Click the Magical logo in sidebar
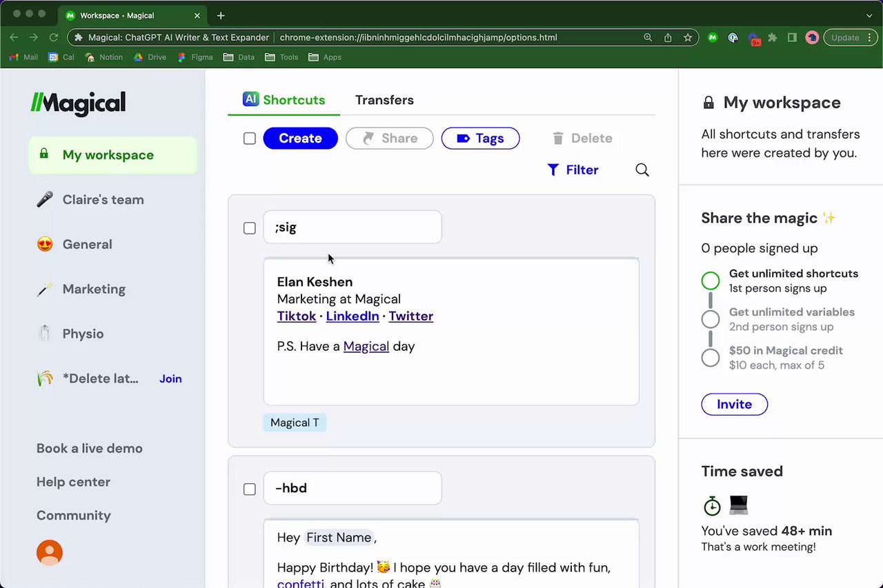The width and height of the screenshot is (883, 588). click(78, 103)
